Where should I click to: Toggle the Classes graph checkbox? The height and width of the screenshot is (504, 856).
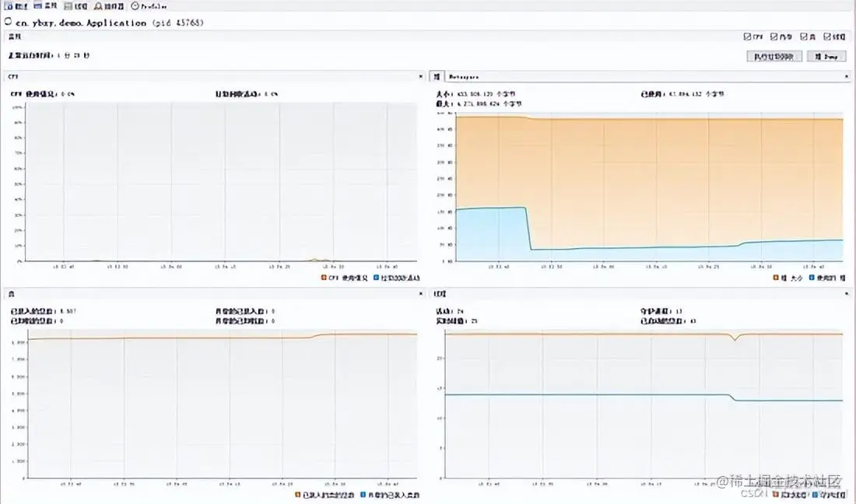coord(804,37)
